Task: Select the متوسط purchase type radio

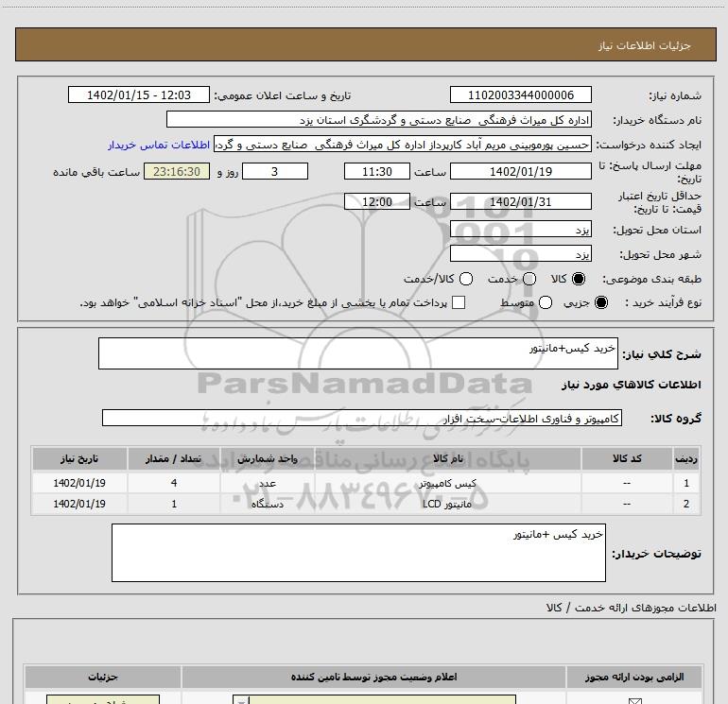Action: click(x=546, y=302)
